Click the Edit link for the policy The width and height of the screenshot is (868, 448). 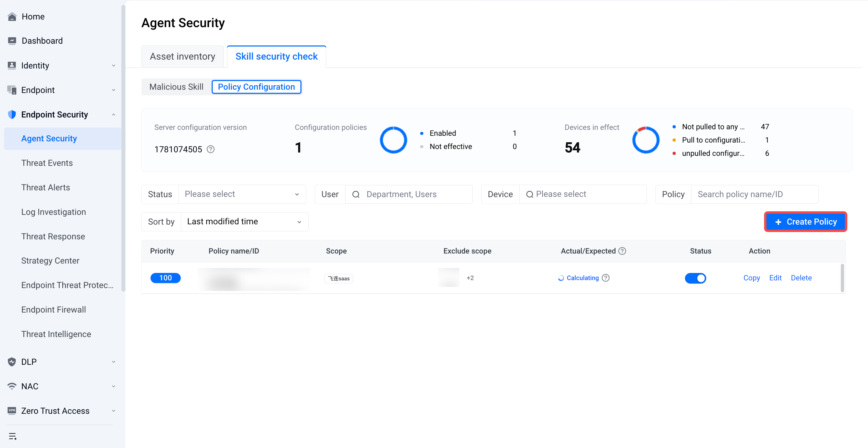pos(775,278)
